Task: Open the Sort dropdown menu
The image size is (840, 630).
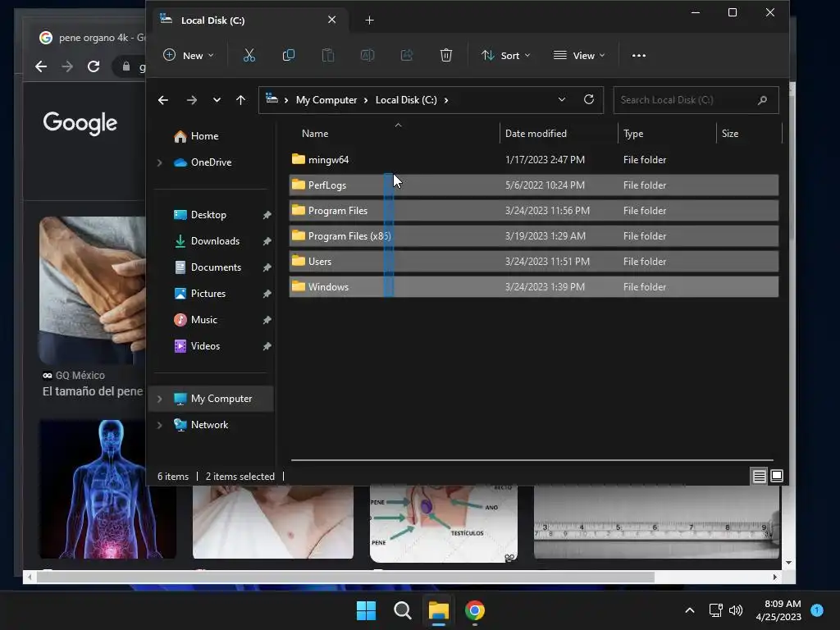Action: tap(505, 55)
